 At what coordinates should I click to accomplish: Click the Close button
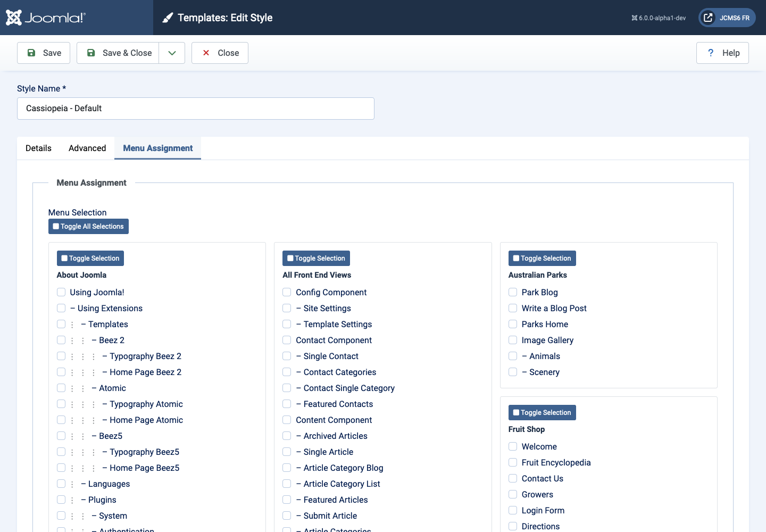pos(220,53)
